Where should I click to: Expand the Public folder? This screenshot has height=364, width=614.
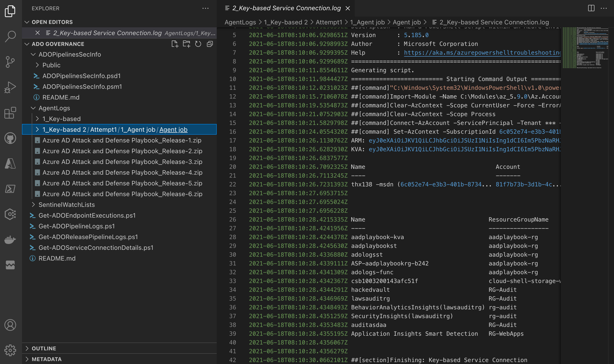[x=51, y=65]
